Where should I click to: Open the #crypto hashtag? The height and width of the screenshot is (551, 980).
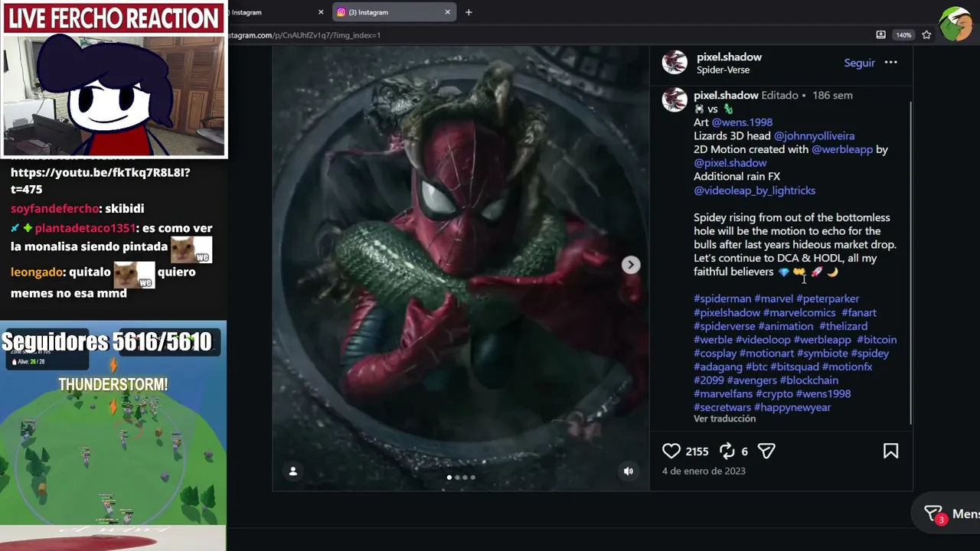(774, 394)
